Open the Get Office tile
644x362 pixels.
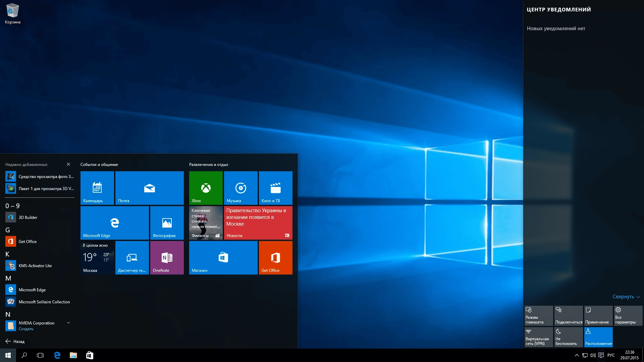[276, 258]
